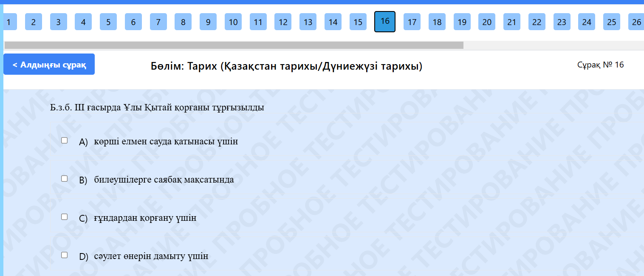Image resolution: width=644 pixels, height=276 pixels.
Task: Go to question number 13
Action: [308, 22]
